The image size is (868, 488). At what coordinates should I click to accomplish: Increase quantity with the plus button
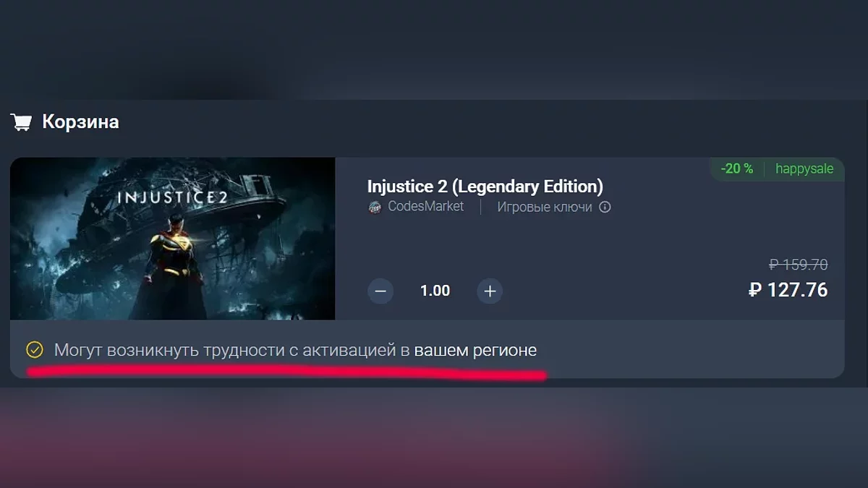point(490,291)
